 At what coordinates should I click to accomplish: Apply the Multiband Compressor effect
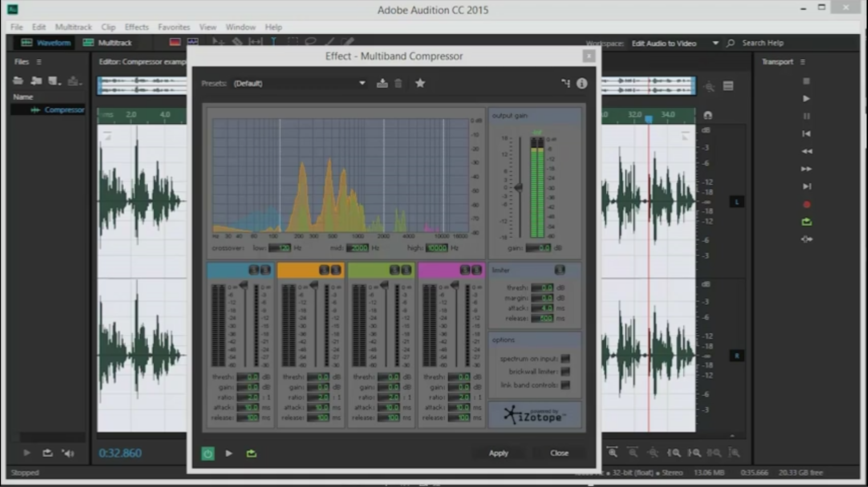498,453
